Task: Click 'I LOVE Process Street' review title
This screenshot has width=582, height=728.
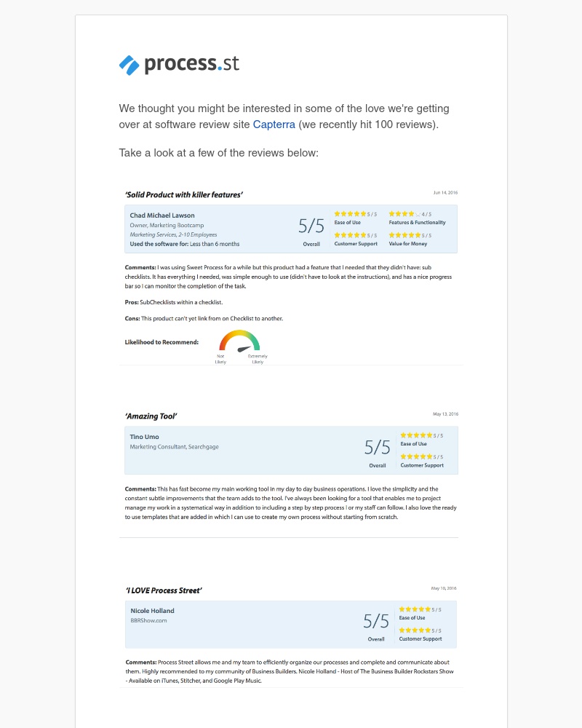Action: [164, 590]
